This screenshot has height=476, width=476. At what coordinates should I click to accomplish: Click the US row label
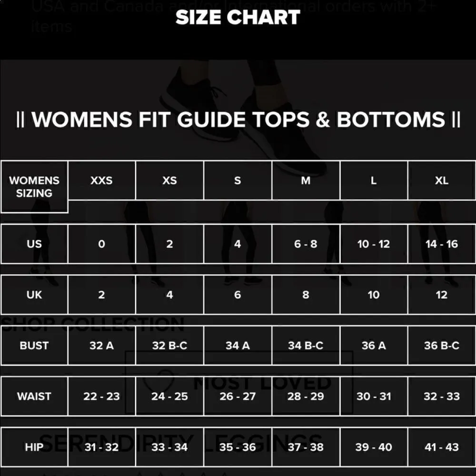(34, 244)
